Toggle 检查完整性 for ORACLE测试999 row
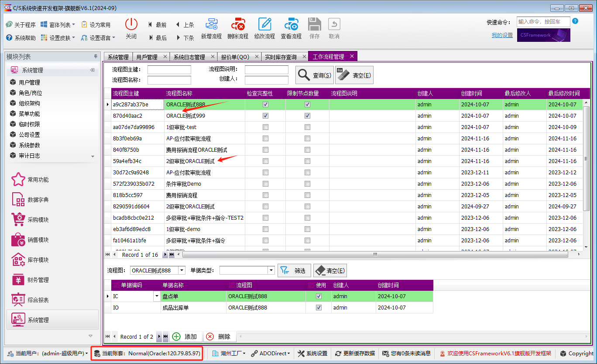Image resolution: width=597 pixels, height=364 pixels. click(x=265, y=116)
